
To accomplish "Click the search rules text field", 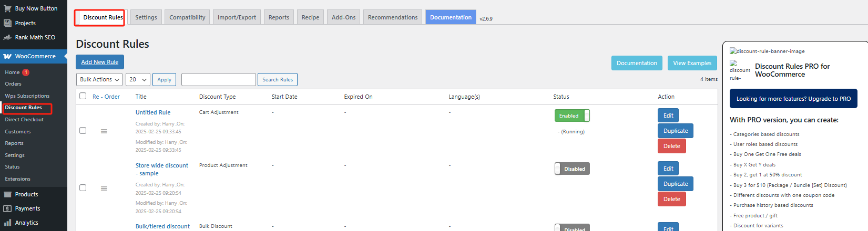I will [x=218, y=79].
